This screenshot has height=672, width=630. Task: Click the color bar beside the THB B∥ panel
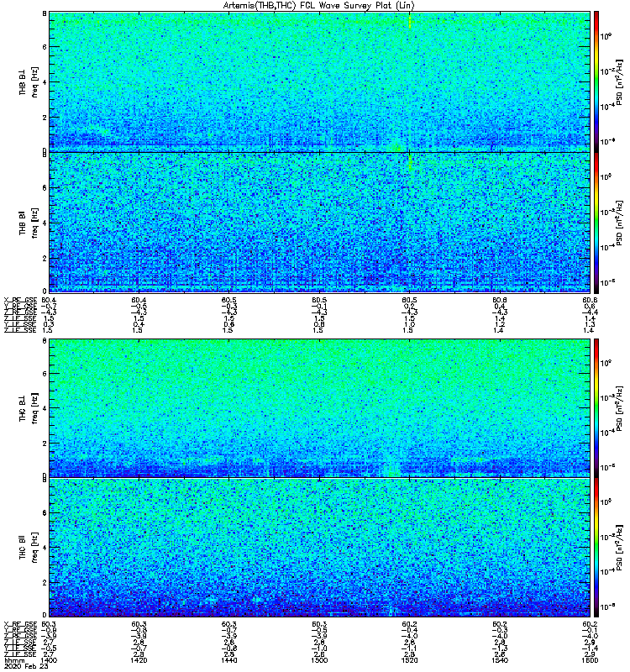coord(596,223)
